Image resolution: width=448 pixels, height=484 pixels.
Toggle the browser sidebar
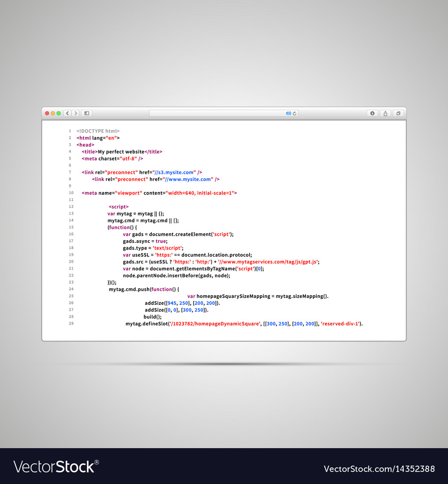coord(86,113)
